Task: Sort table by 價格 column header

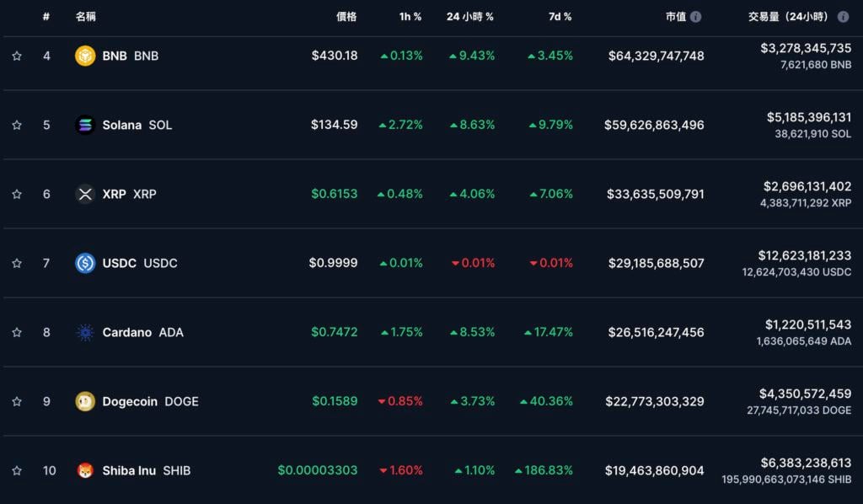Action: pos(346,17)
